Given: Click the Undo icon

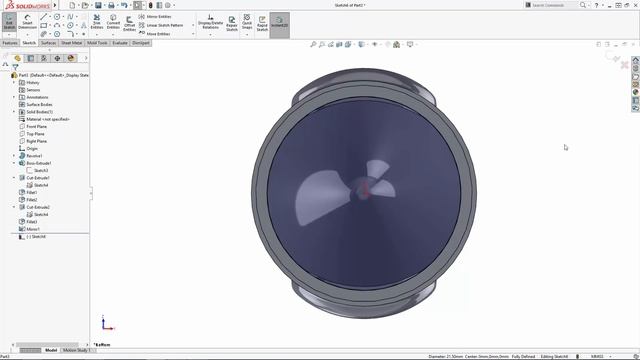Looking at the screenshot, I should (x=124, y=5).
